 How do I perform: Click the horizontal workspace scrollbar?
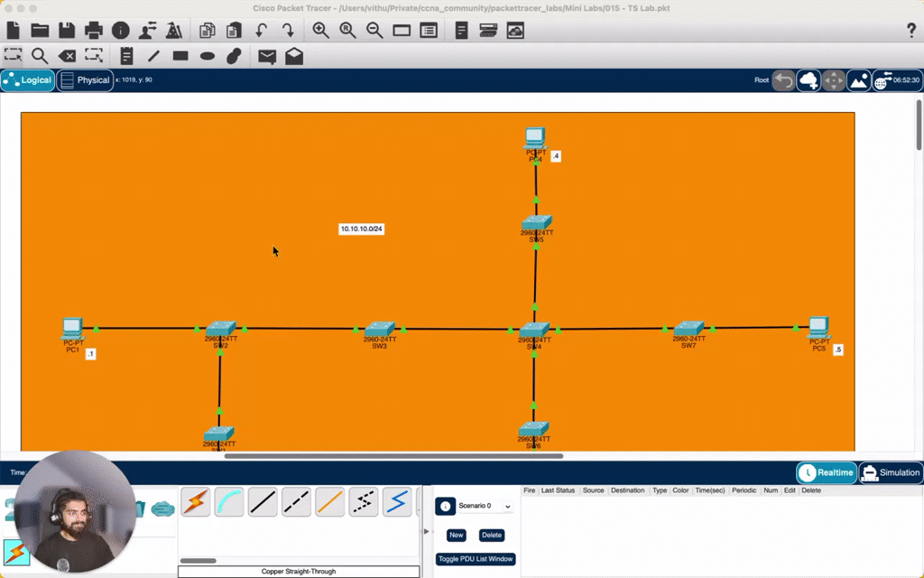[393, 456]
